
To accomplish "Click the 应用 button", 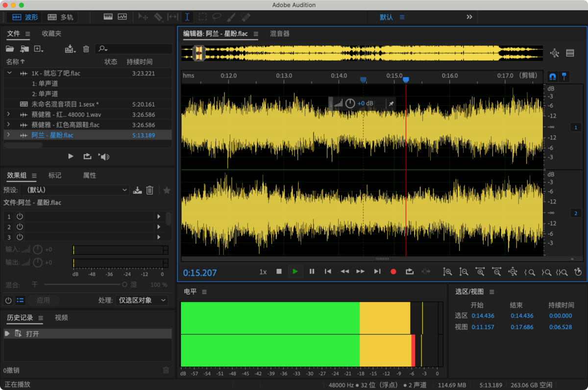I will tap(43, 300).
